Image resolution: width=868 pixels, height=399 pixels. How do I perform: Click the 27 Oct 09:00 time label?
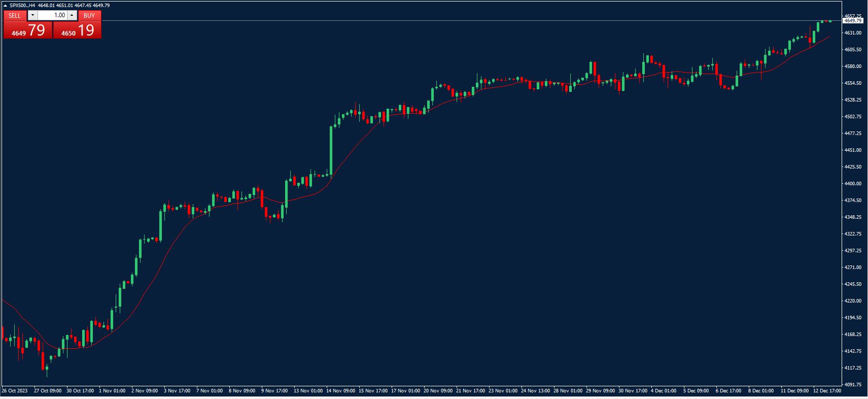click(48, 391)
